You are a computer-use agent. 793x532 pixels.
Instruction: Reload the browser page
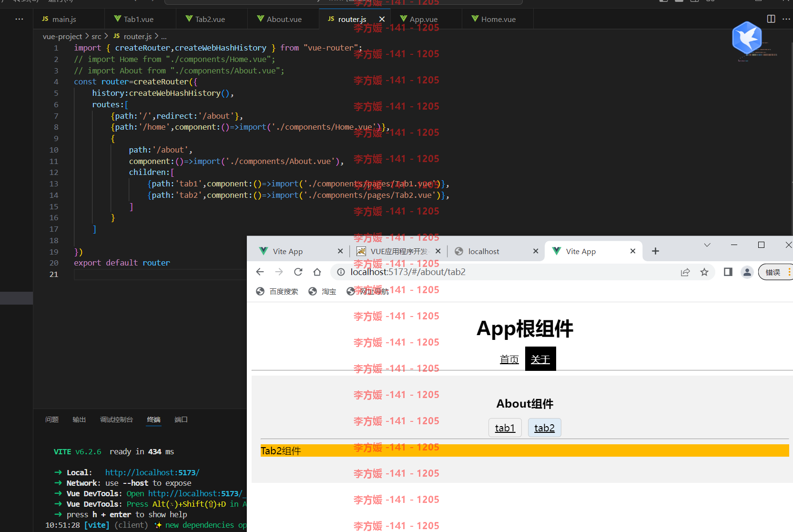click(298, 272)
